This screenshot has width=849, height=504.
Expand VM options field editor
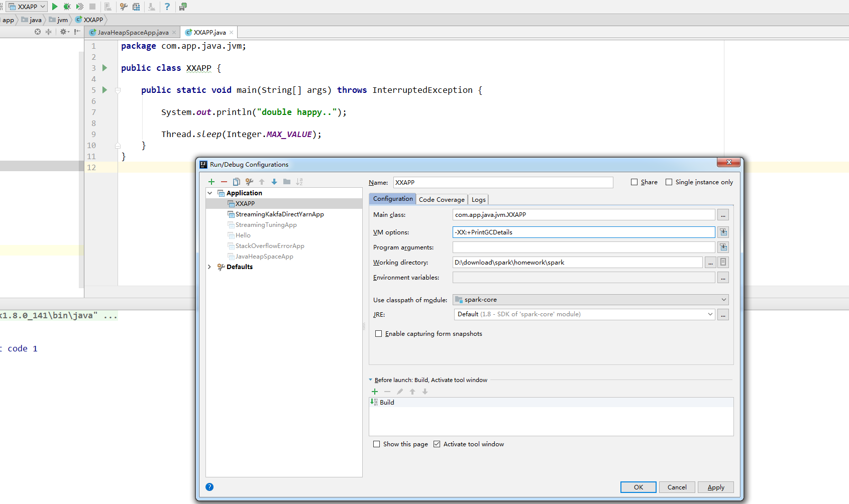pos(723,232)
